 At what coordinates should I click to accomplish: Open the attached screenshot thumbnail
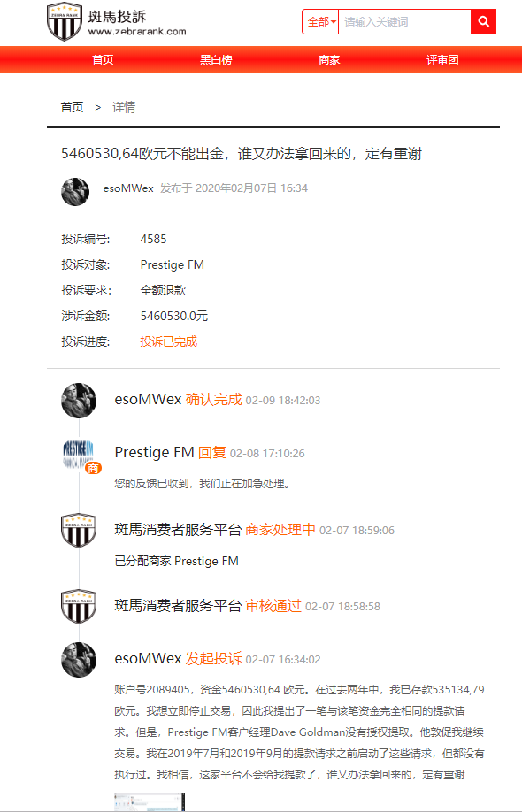pyautogui.click(x=150, y=801)
